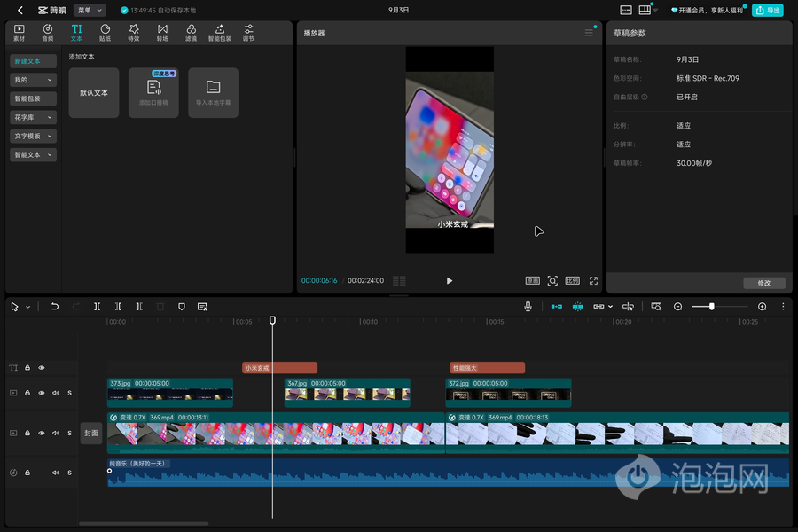798x532 pixels.
Task: Select the 小米玄戒 text clip on timeline
Action: coord(279,368)
